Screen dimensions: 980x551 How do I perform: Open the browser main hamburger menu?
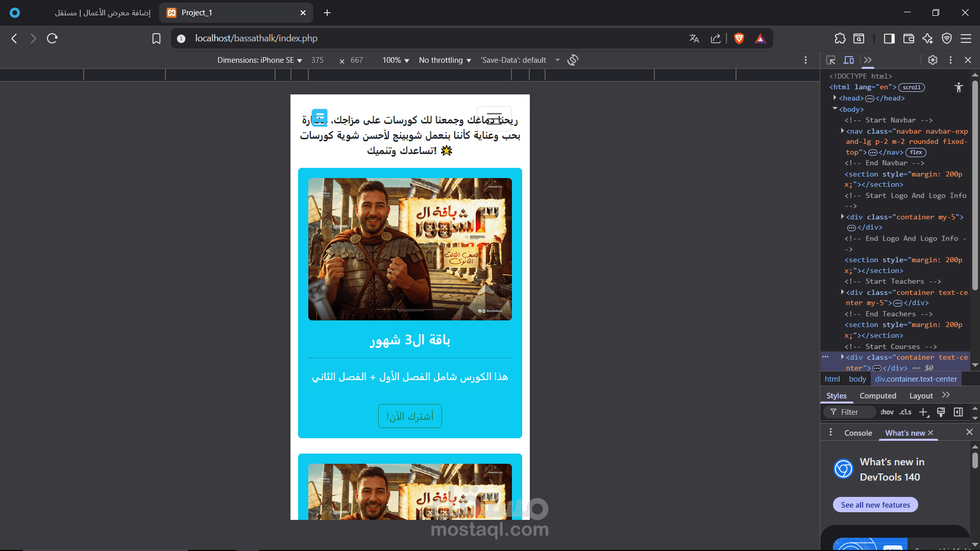[x=966, y=38]
